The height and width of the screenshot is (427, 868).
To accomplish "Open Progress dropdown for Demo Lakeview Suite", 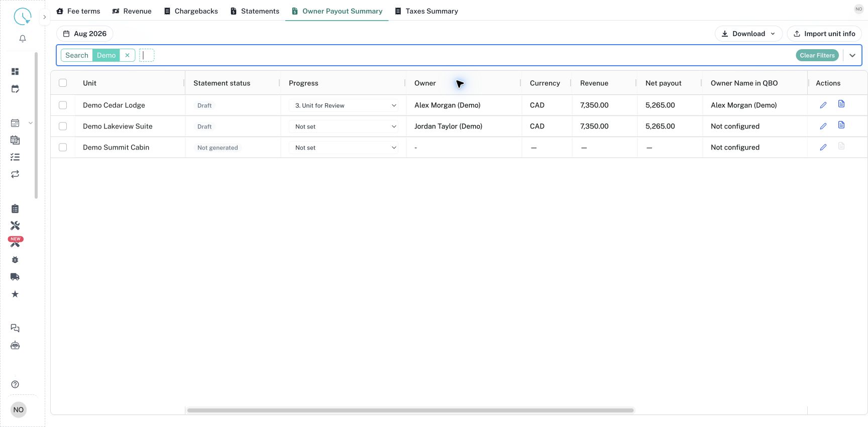I will (x=345, y=126).
